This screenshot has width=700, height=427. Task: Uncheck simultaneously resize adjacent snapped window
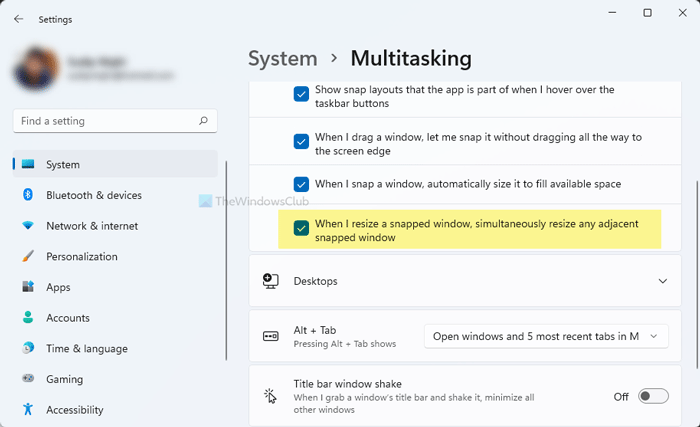[301, 227]
